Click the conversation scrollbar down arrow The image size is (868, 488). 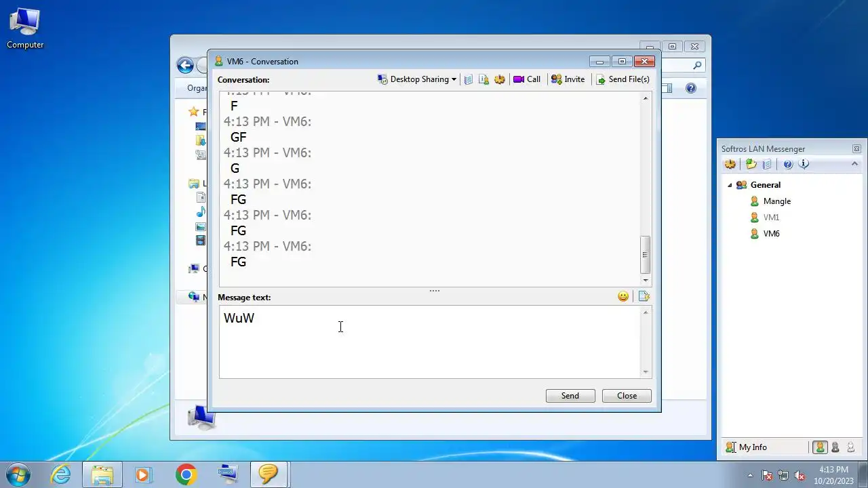pos(646,280)
